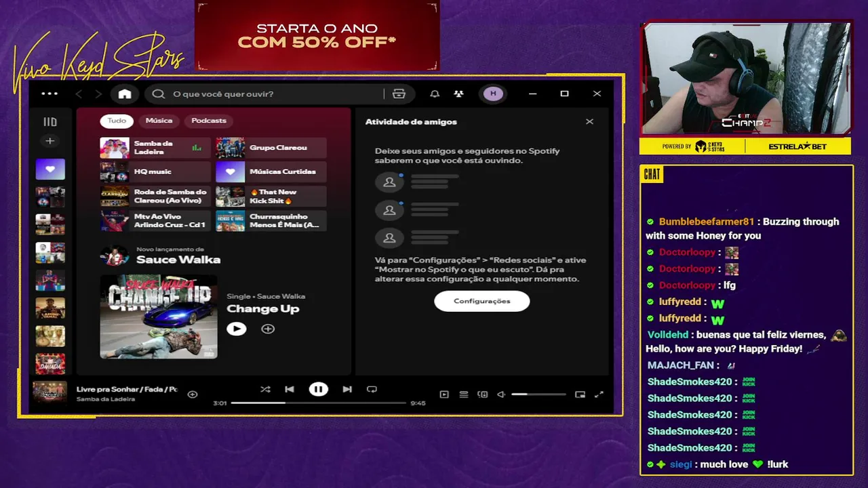Toggle repeat mode
The width and height of the screenshot is (868, 488).
click(372, 389)
